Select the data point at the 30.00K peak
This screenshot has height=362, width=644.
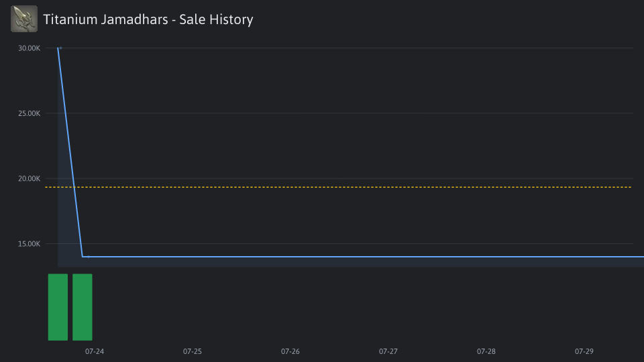point(60,48)
